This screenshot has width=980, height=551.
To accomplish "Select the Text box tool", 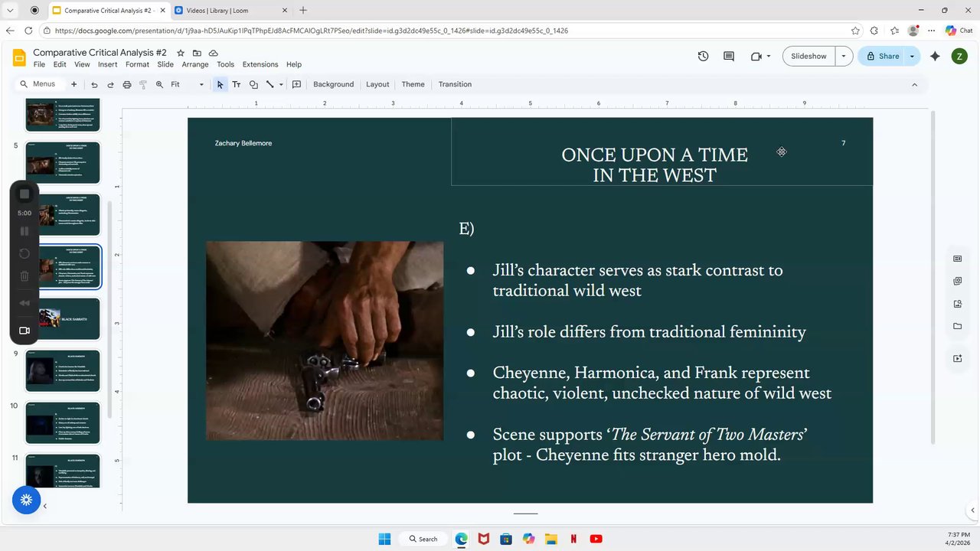I will [x=237, y=84].
